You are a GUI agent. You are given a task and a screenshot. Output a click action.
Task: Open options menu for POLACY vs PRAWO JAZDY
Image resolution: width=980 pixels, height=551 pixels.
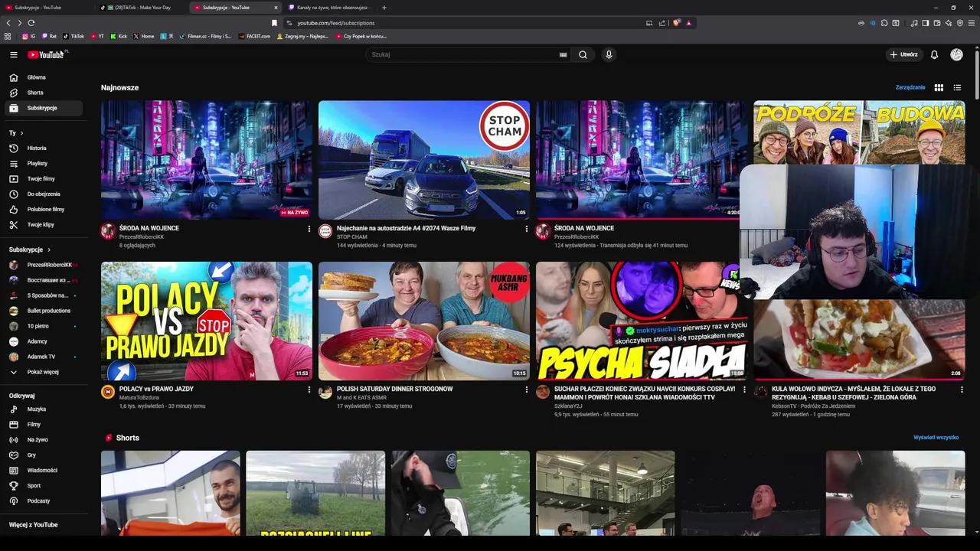(x=309, y=390)
